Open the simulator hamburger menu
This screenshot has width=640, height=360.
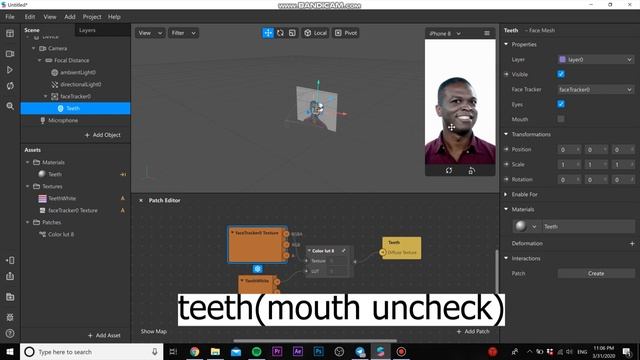coord(487,33)
